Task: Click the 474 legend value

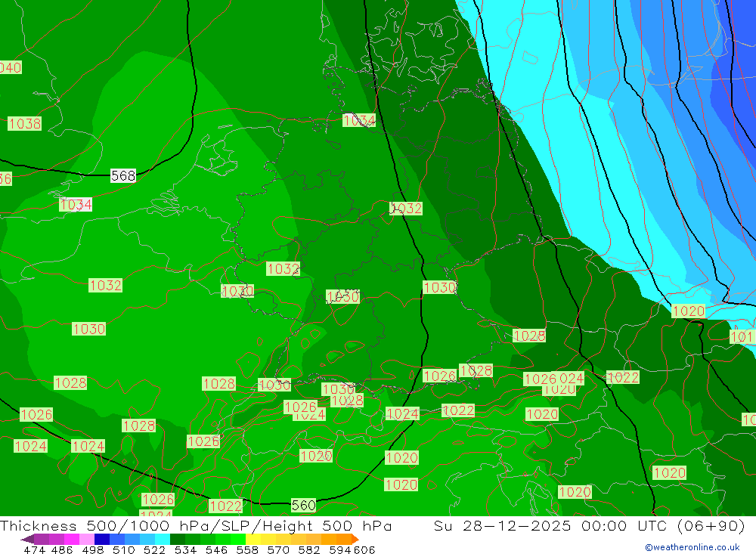Action: pyautogui.click(x=34, y=549)
